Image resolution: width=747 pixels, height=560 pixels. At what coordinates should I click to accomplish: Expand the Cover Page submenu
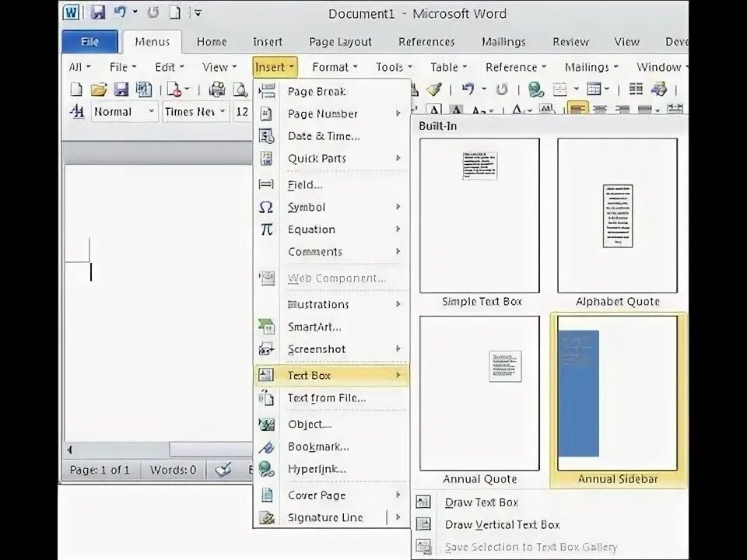coord(331,495)
